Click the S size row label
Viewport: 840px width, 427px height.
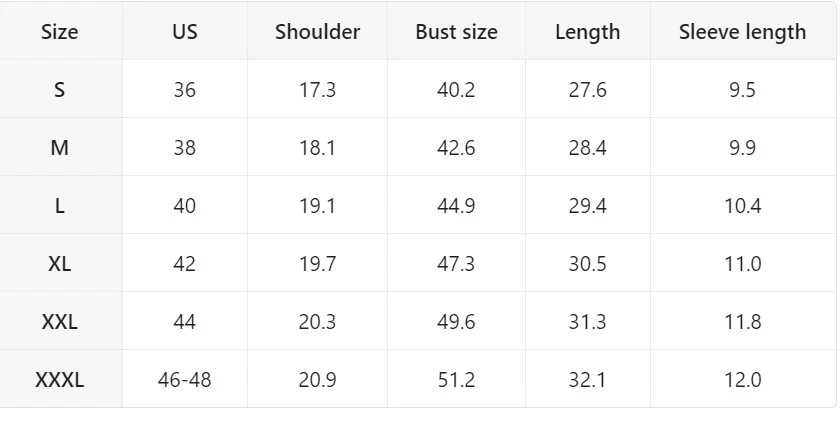(60, 90)
